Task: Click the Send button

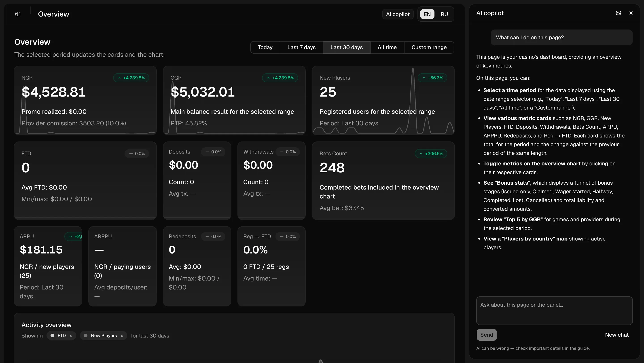Action: pyautogui.click(x=487, y=335)
